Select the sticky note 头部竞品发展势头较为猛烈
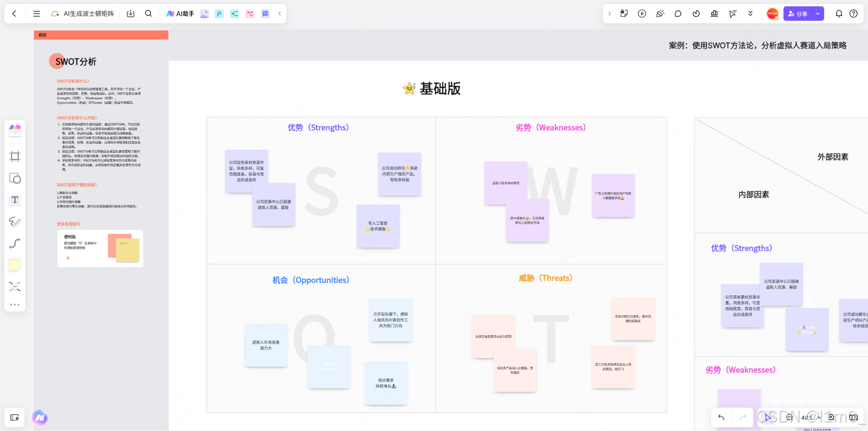 [493, 336]
